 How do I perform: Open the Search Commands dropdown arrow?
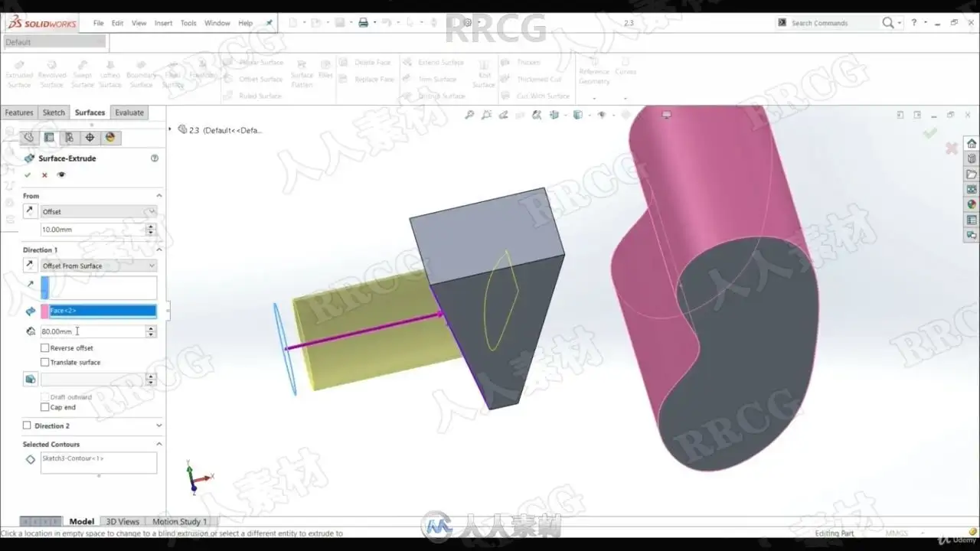pos(900,23)
